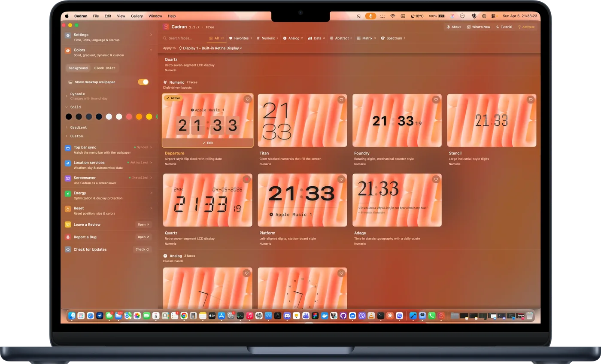Switch to the Favorites tab

point(240,38)
